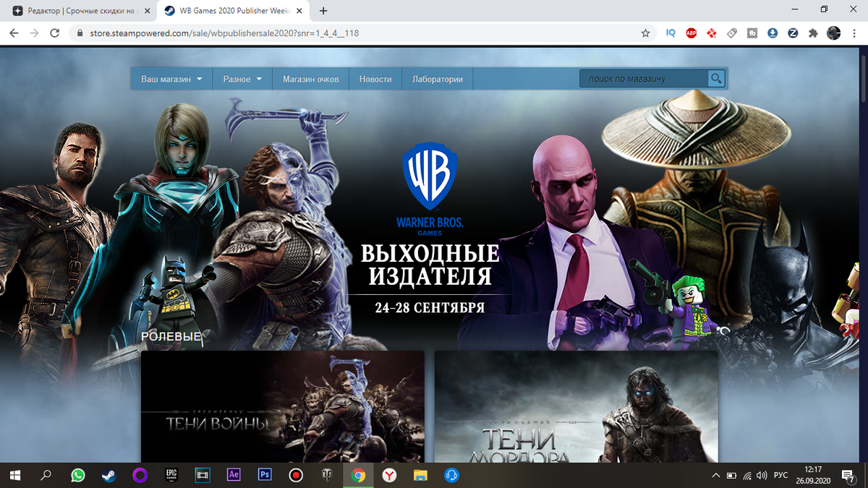Viewport: 868px width, 488px height.
Task: Open a new browser tab
Action: (323, 11)
